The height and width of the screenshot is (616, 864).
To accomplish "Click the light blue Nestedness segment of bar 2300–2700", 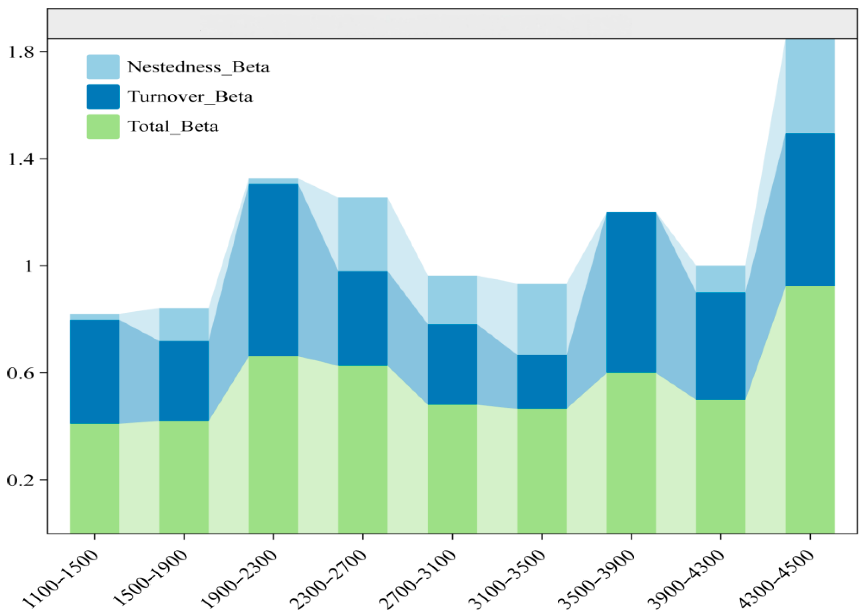I will (363, 235).
